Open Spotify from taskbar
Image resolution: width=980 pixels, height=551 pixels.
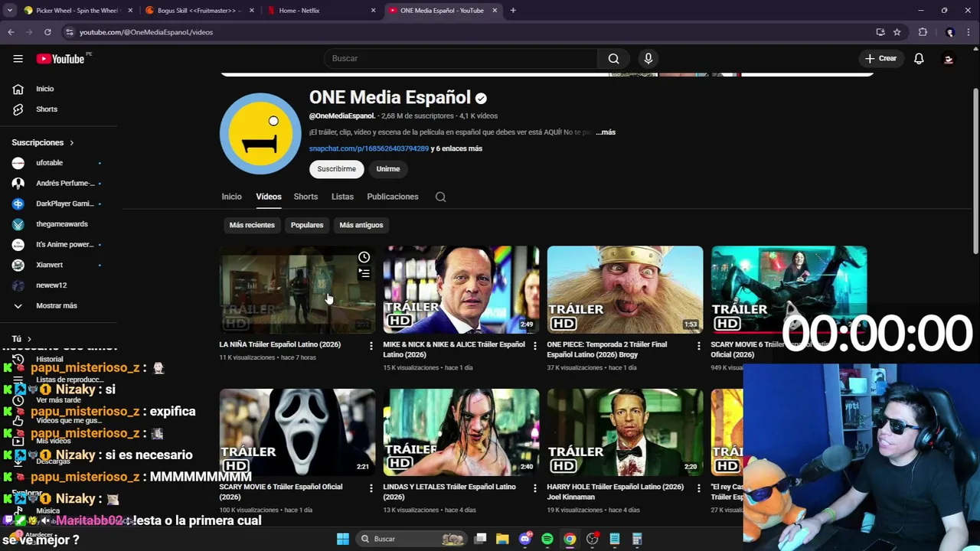(x=547, y=539)
